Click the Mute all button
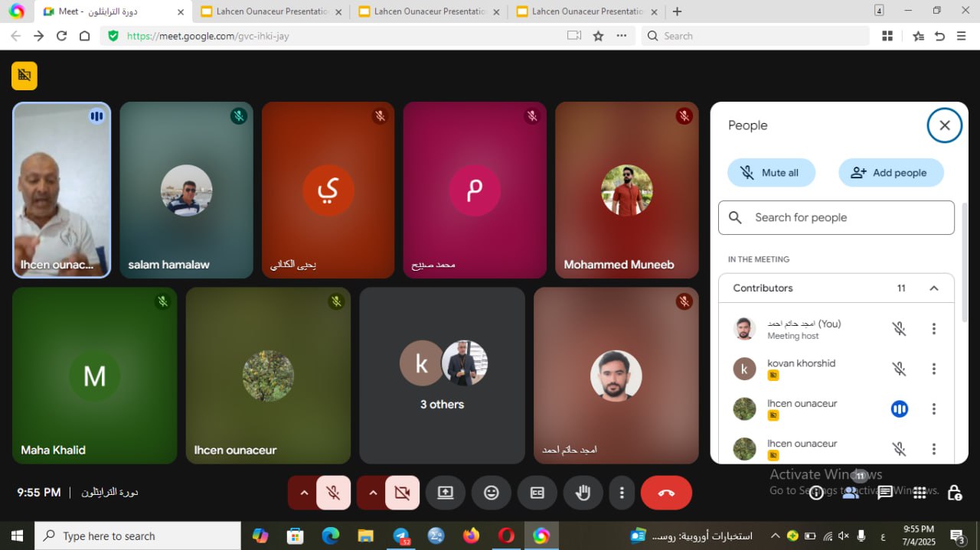The image size is (980, 550). click(x=771, y=173)
